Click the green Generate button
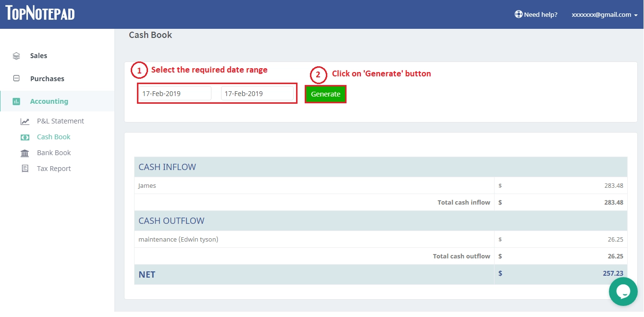This screenshot has height=317, width=644. pos(325,94)
